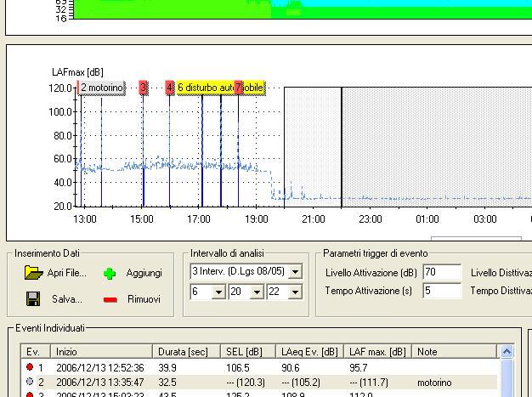
Task: Click the SEL value 106.5
Action: pyautogui.click(x=237, y=368)
